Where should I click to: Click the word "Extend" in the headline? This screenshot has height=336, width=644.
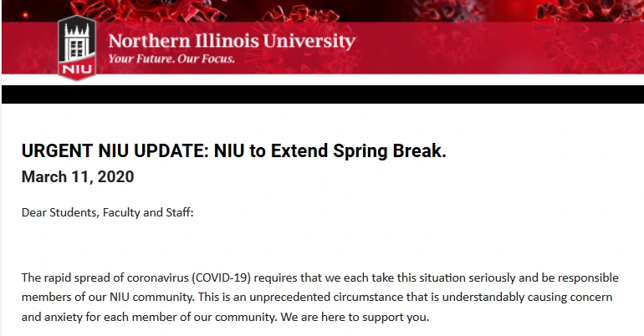tap(299, 150)
